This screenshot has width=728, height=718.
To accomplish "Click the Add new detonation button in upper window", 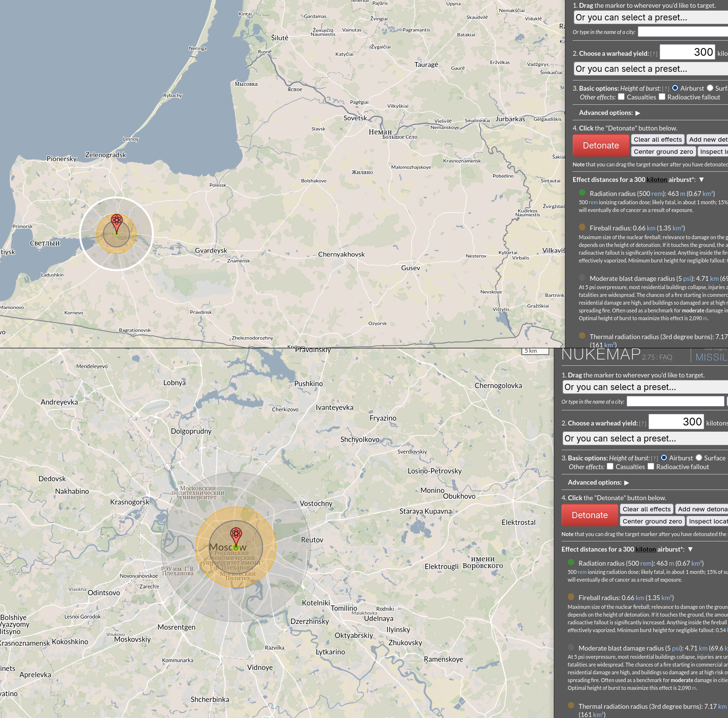I will (708, 140).
